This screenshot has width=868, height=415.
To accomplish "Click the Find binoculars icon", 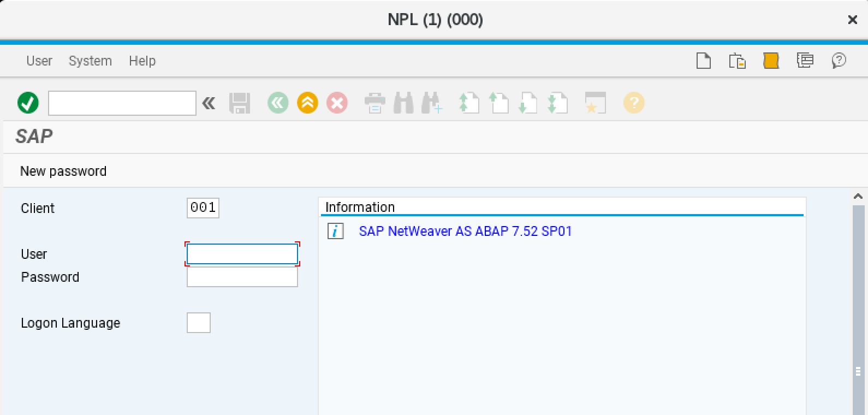I will coord(403,103).
